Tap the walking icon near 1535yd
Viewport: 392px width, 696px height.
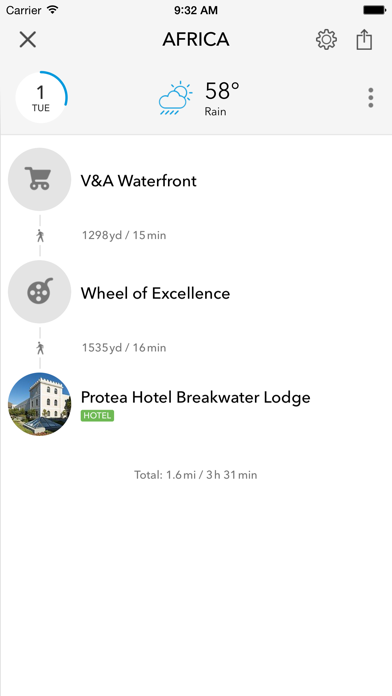click(x=40, y=348)
